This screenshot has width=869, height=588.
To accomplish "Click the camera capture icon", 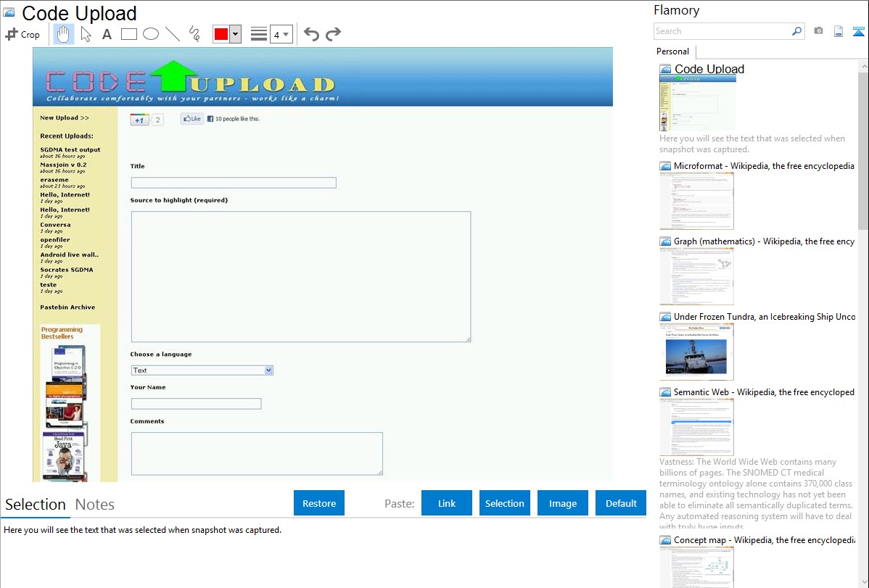I will click(x=818, y=31).
